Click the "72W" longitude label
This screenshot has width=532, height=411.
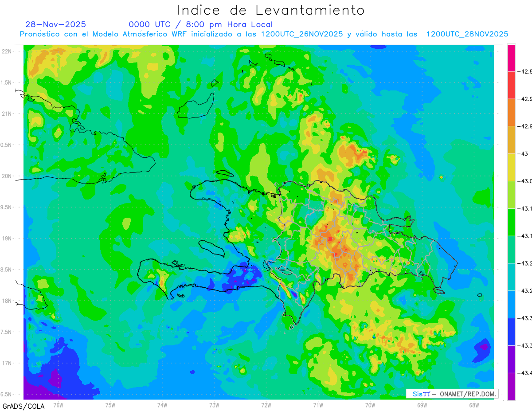(x=266, y=405)
